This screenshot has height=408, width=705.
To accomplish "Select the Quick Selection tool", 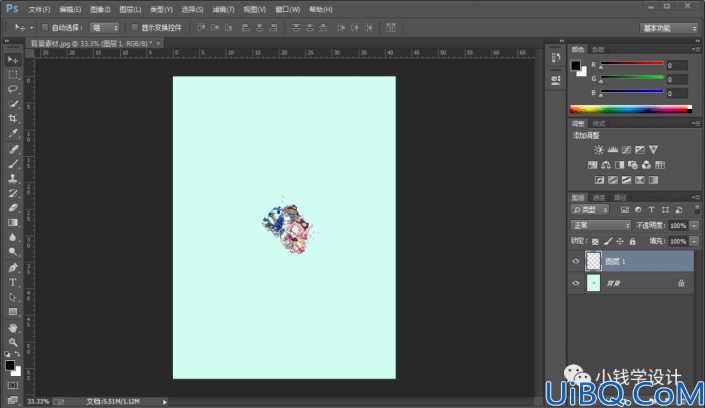I will 13,104.
